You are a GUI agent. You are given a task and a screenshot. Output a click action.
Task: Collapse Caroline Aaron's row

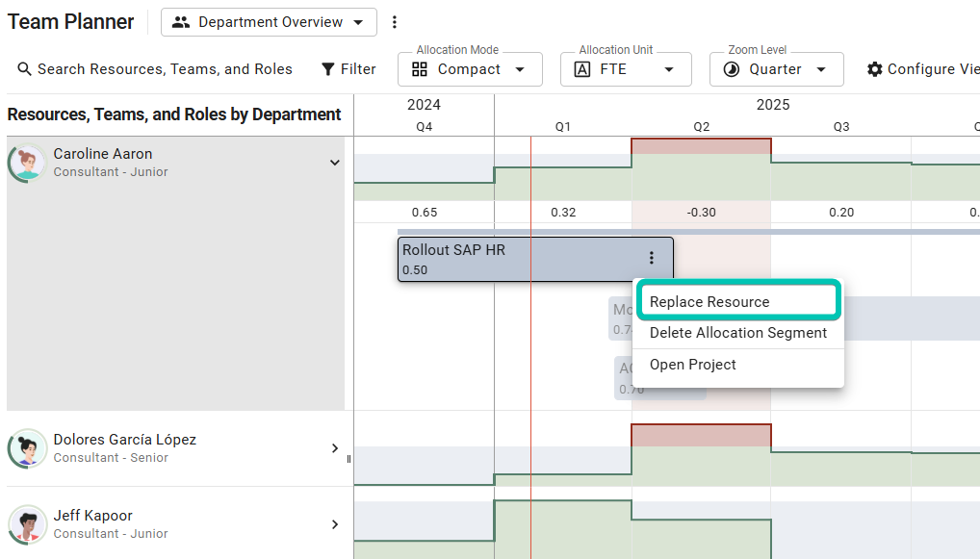[335, 163]
